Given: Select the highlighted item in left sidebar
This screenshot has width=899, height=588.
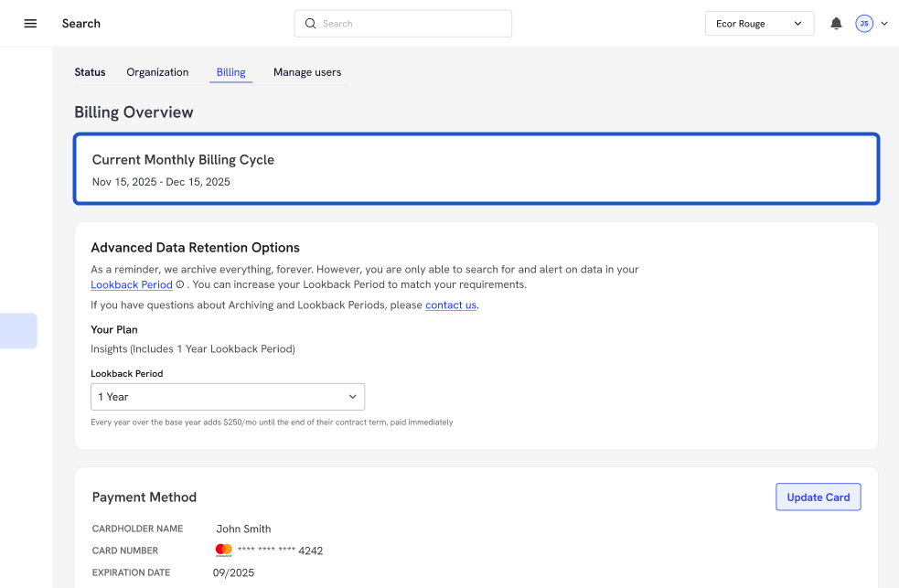Looking at the screenshot, I should [x=18, y=331].
